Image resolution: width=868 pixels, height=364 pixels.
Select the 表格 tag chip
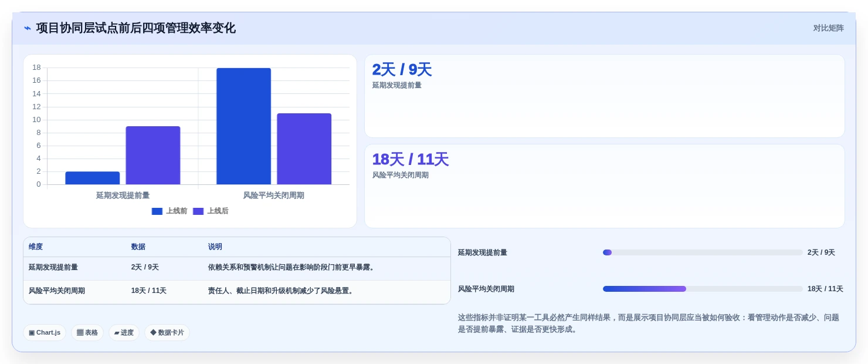coord(87,333)
